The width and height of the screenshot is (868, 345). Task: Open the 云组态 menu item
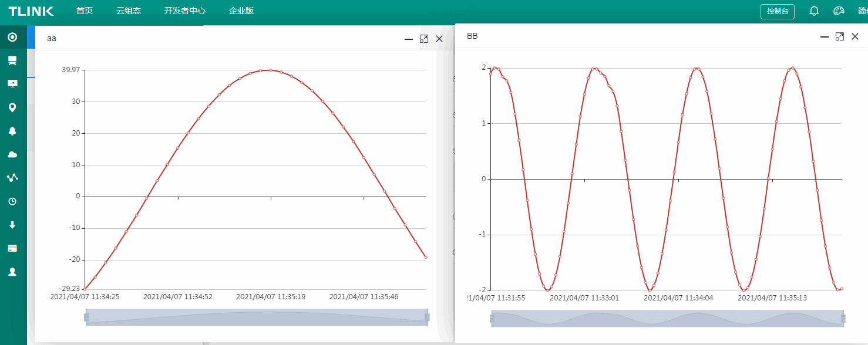point(129,11)
